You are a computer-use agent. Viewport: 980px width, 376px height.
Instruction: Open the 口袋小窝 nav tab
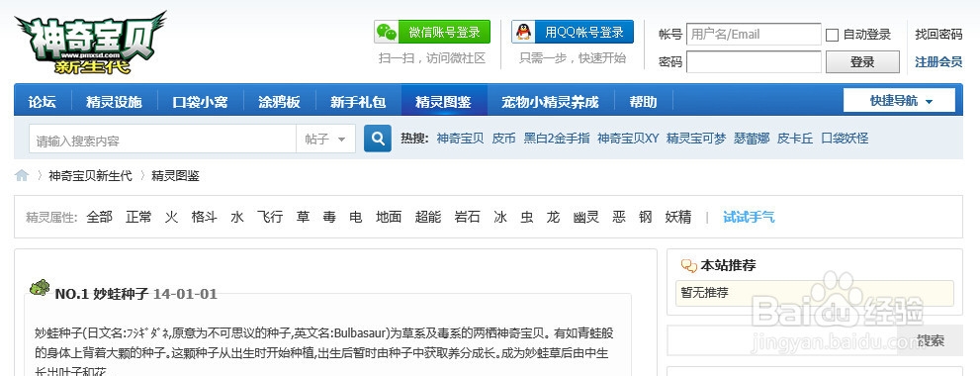click(200, 102)
